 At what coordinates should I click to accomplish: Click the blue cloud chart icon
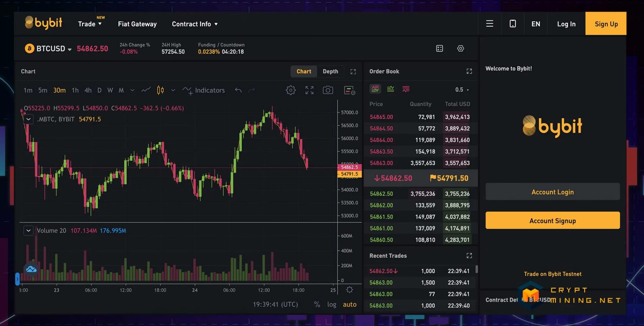[31, 269]
